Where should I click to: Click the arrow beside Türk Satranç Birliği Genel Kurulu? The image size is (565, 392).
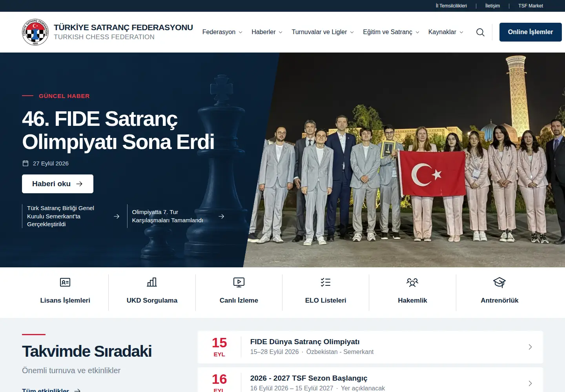click(117, 216)
